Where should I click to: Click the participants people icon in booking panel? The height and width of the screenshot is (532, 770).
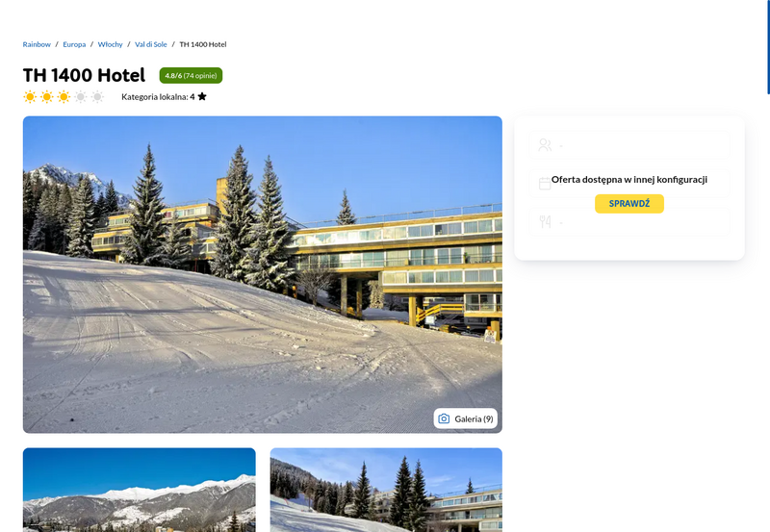point(545,144)
